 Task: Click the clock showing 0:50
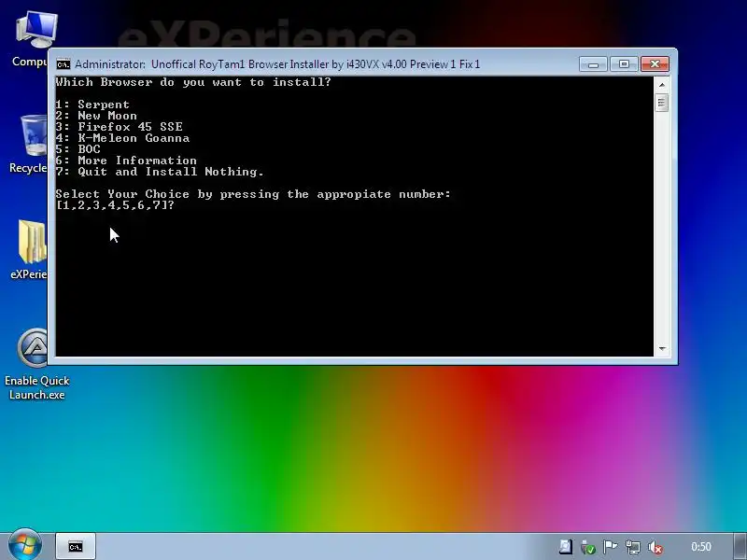coord(701,547)
